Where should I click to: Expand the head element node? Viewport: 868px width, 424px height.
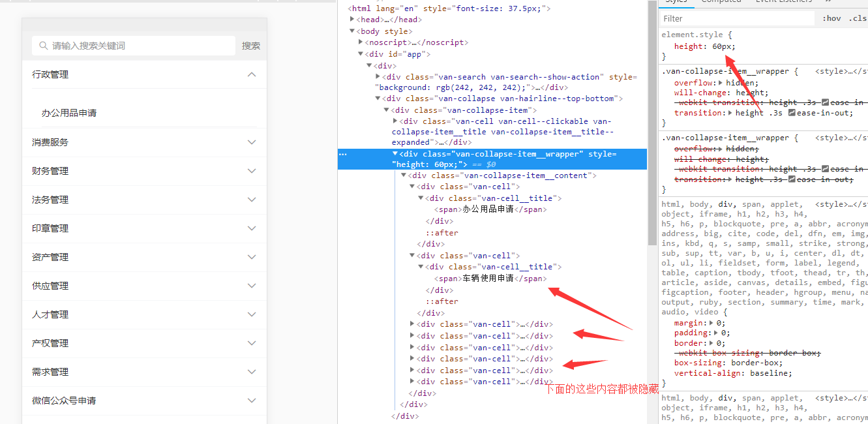tap(352, 20)
